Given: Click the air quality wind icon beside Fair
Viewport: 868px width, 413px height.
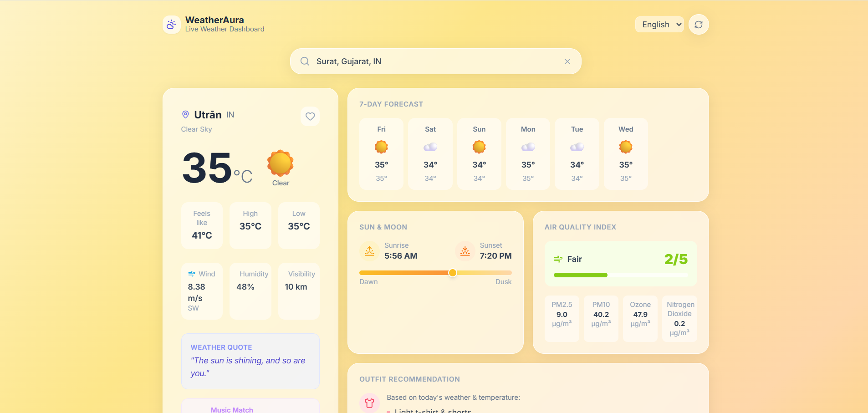Looking at the screenshot, I should 558,259.
